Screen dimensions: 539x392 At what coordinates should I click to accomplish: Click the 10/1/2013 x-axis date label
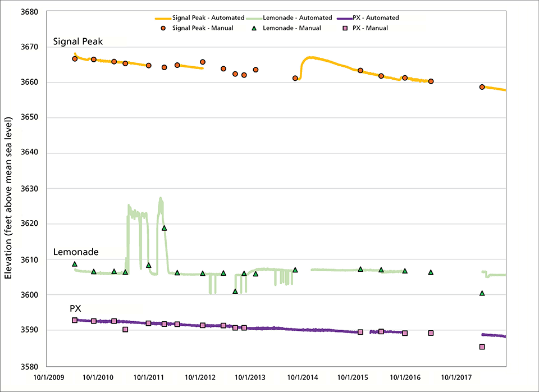coord(250,377)
